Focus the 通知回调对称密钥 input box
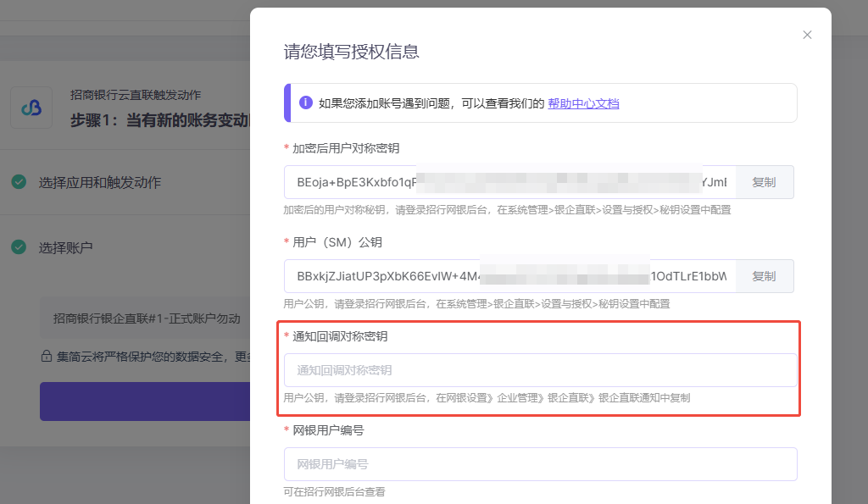868x504 pixels. coord(540,370)
